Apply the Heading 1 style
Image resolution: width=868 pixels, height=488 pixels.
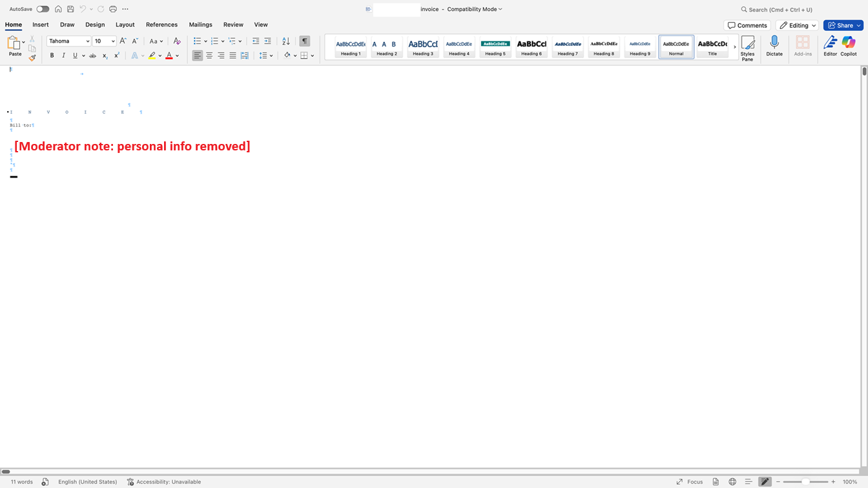pos(351,48)
